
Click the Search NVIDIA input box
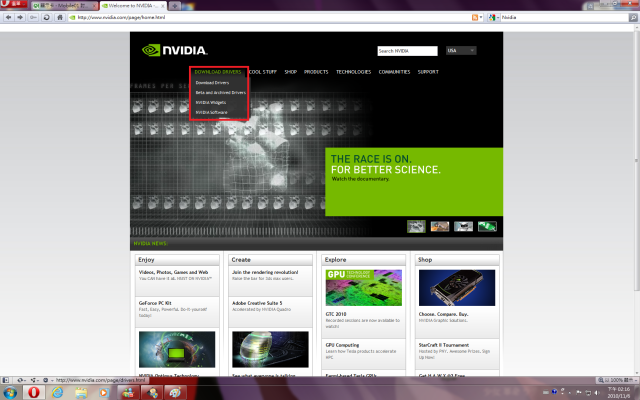tap(407, 51)
